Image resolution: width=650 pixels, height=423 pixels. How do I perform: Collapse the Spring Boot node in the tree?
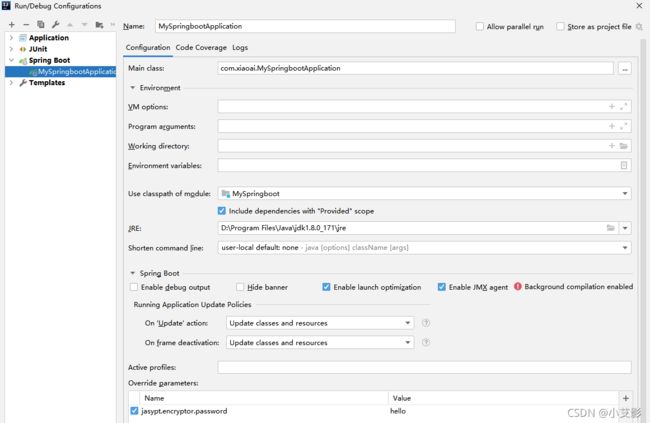point(11,60)
